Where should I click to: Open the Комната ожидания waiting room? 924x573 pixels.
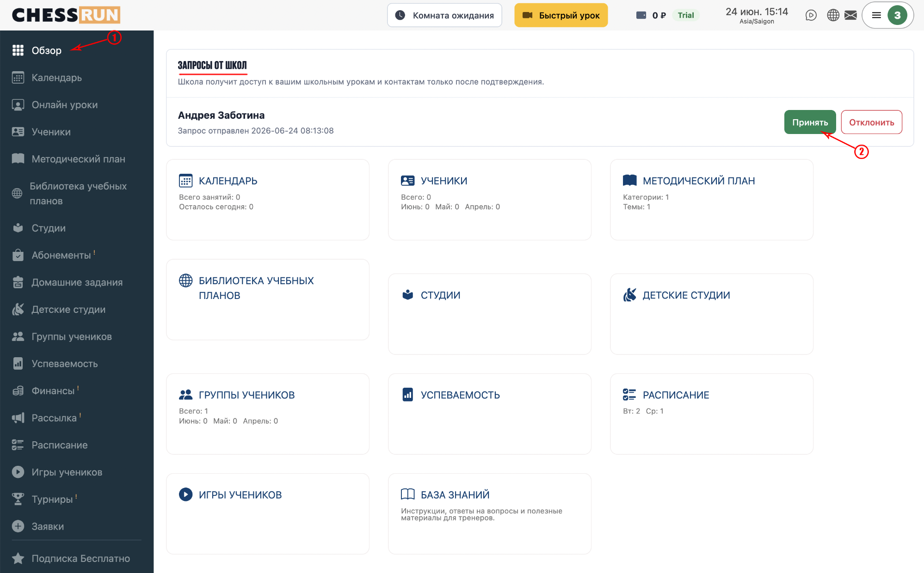pyautogui.click(x=444, y=15)
